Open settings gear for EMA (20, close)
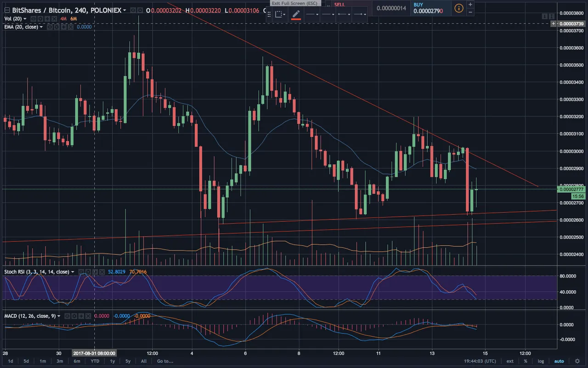Screen dimensions: 588x368 [x=57, y=27]
